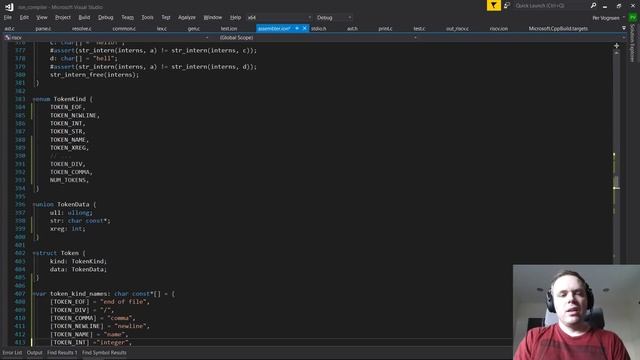Click the NUM_TOKENS enum entry in code
Image resolution: width=640 pixels, height=360 pixels.
tap(69, 180)
